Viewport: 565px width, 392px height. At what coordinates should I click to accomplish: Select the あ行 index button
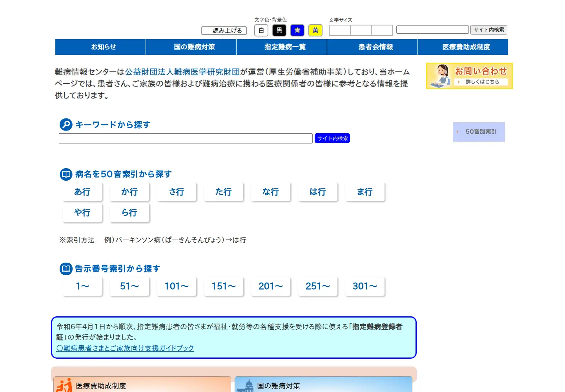(82, 192)
